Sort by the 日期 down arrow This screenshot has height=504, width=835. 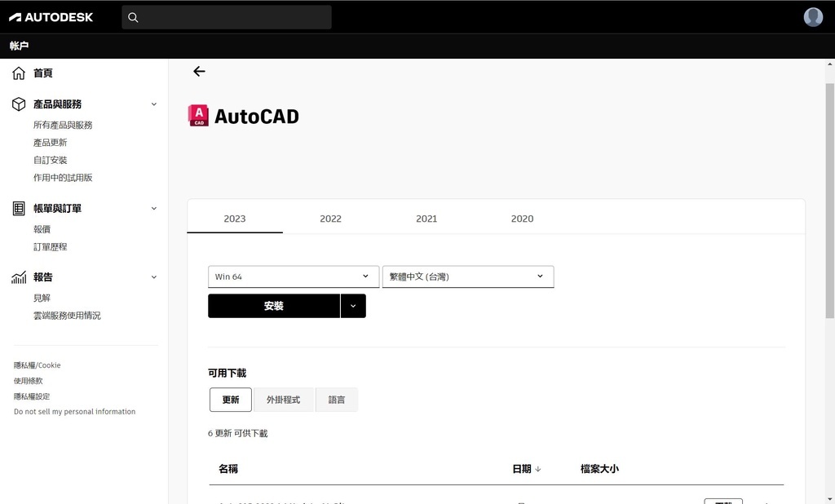(x=538, y=470)
